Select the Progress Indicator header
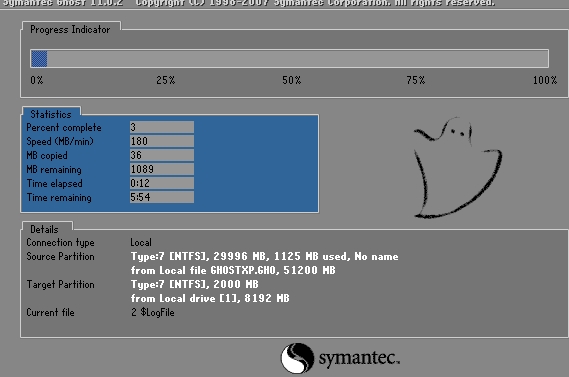Viewport: 569px width, 377px height. pos(70,29)
